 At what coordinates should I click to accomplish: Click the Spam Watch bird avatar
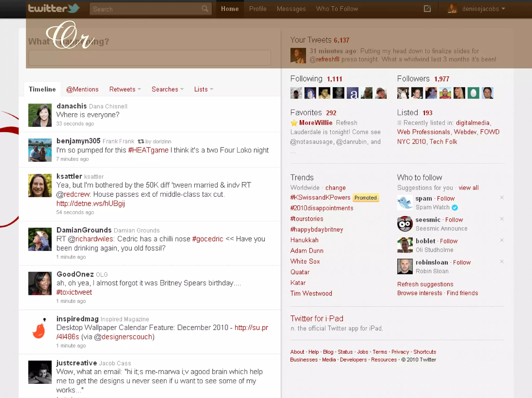(x=405, y=203)
